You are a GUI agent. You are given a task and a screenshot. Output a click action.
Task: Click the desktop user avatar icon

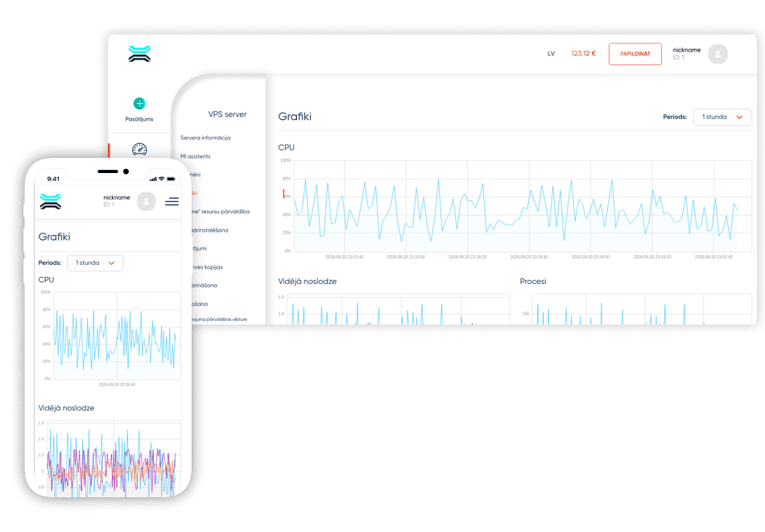pos(717,54)
